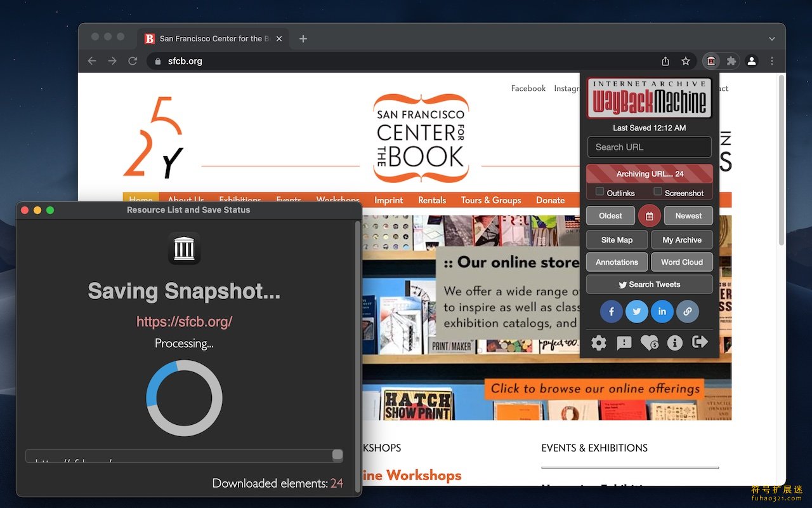Click the San Francisco Center for the Book logo

(x=421, y=138)
